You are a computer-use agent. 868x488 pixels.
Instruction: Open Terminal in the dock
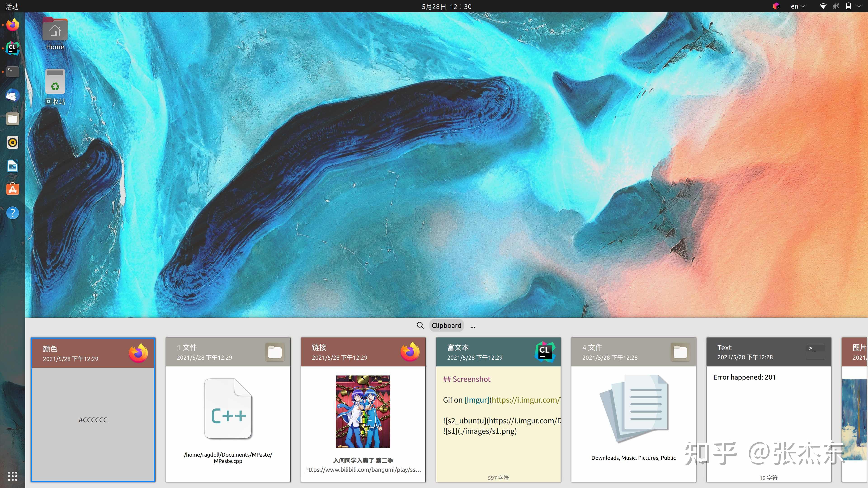[13, 71]
